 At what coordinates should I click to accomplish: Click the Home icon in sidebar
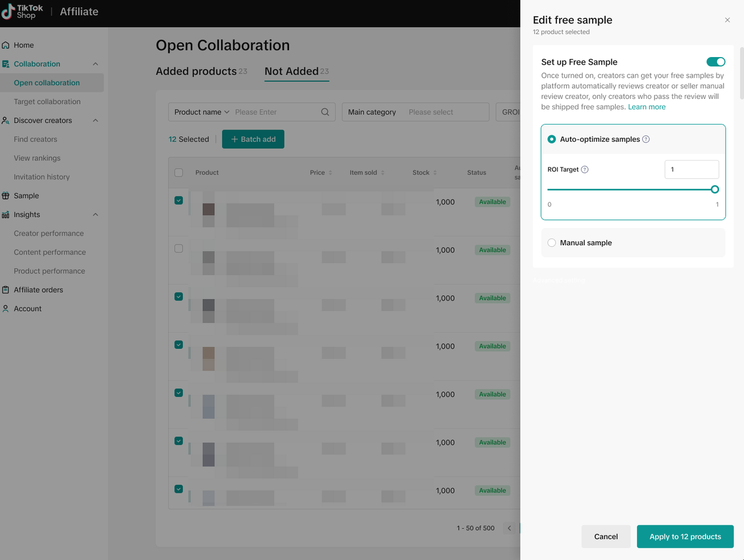[x=6, y=45]
